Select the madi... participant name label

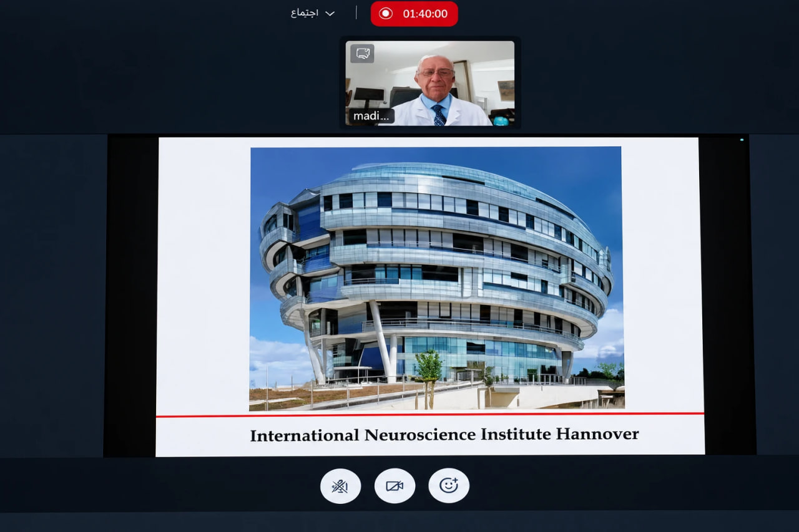coord(371,116)
